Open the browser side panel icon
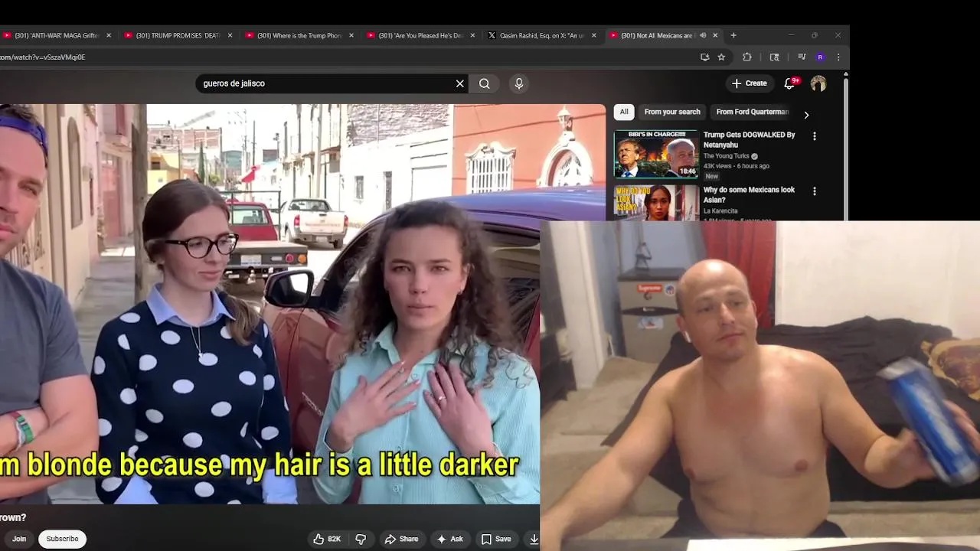This screenshot has height=551, width=980. 774,57
